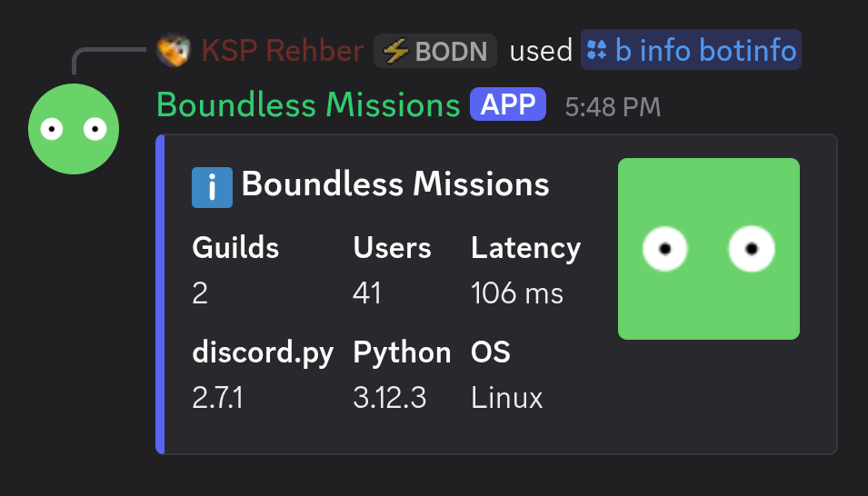Viewport: 868px width, 496px height.
Task: Click the Guilds value 2
Action: click(200, 293)
